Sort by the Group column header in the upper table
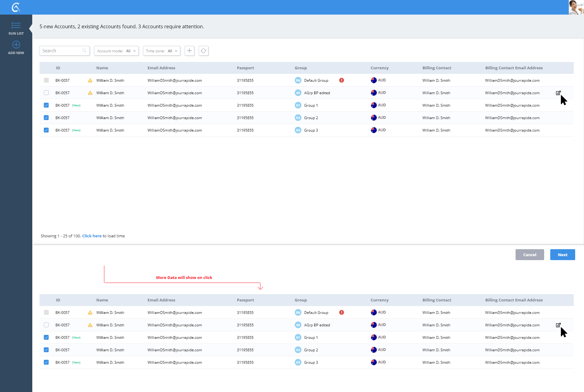The image size is (584, 392). [x=301, y=68]
